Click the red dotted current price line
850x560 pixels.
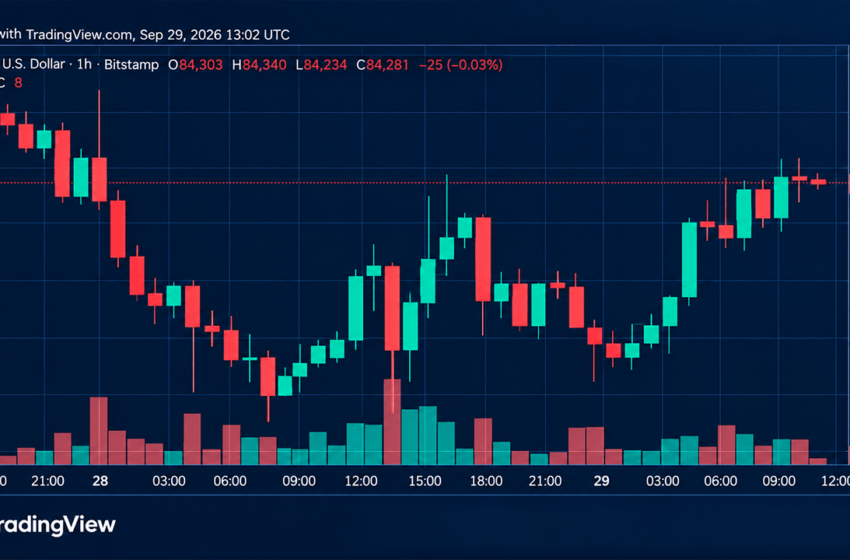coord(423,183)
